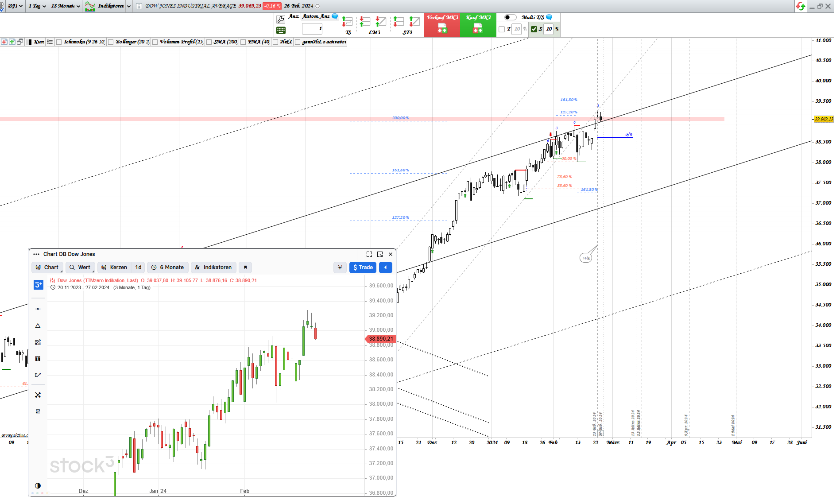This screenshot has height=504, width=836.
Task: Switch Chart DB Dow Jones window to fullscreen
Action: tap(369, 254)
